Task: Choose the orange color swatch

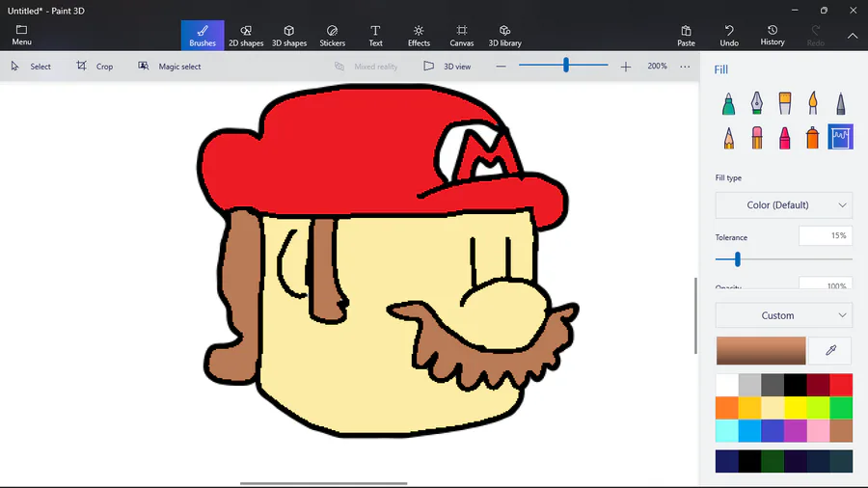Action: point(727,408)
